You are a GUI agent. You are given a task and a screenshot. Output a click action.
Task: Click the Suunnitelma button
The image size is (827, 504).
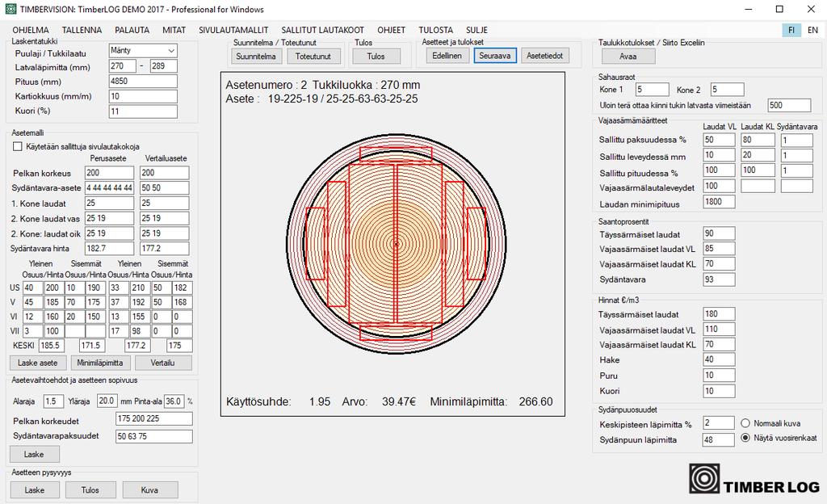coord(256,57)
